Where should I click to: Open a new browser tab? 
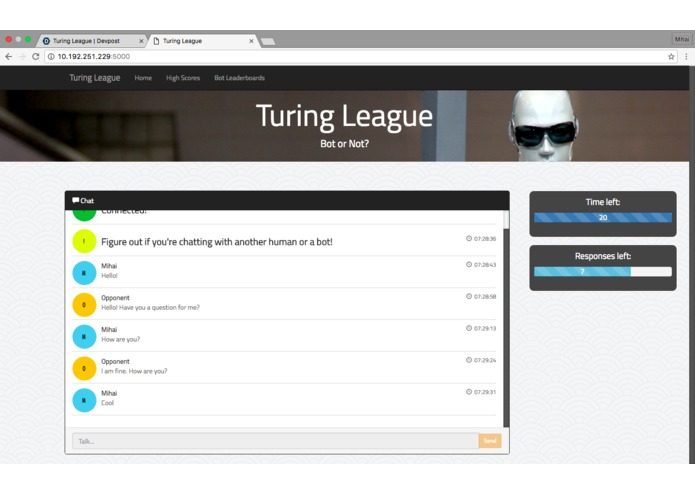click(268, 42)
